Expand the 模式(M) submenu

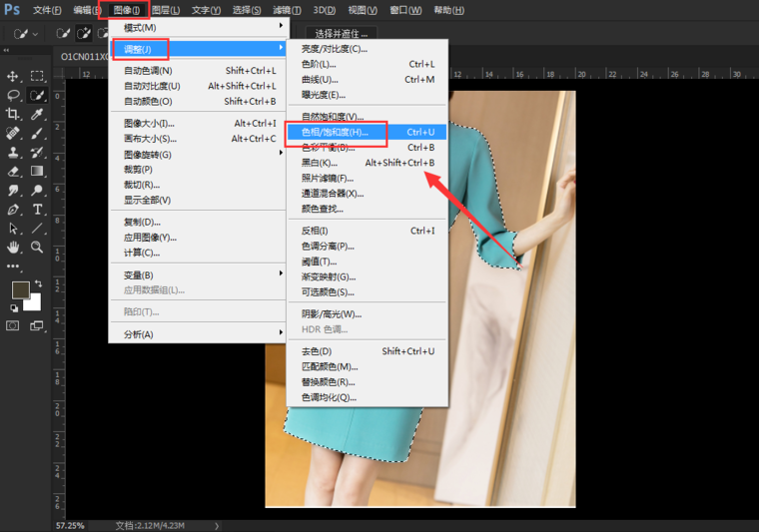click(x=199, y=28)
